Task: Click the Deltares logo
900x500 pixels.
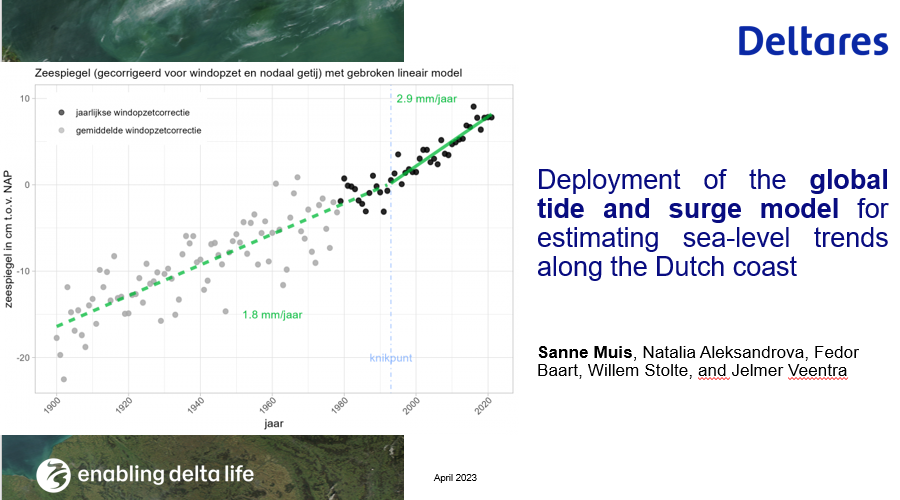Action: pyautogui.click(x=813, y=41)
